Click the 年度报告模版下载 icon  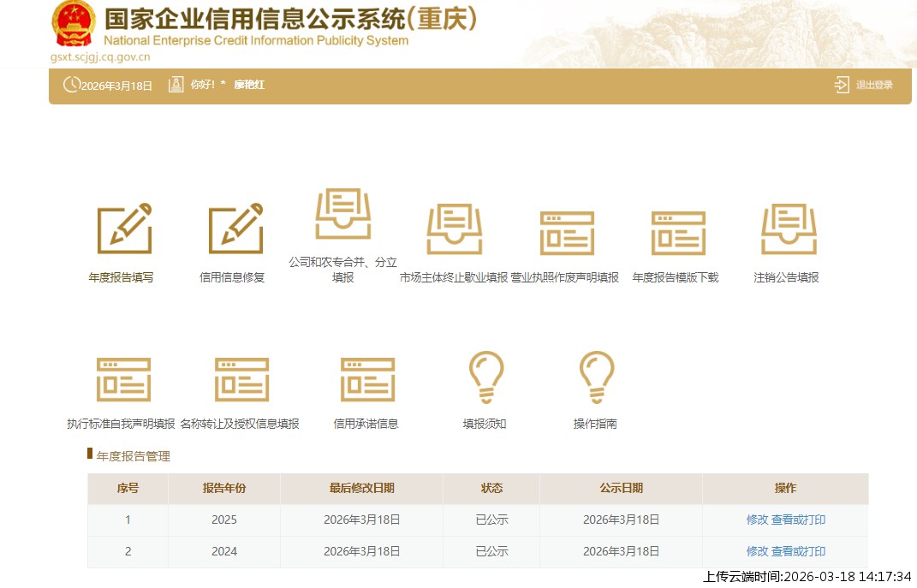coord(677,233)
